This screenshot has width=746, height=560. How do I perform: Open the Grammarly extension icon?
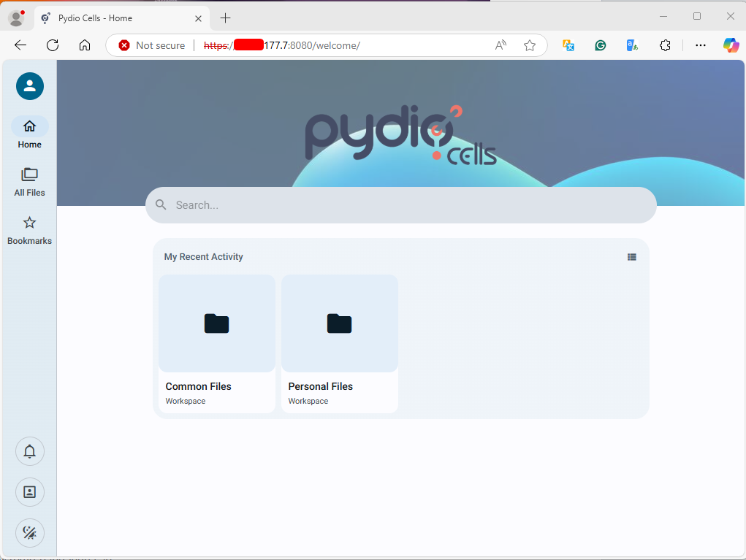pyautogui.click(x=601, y=45)
